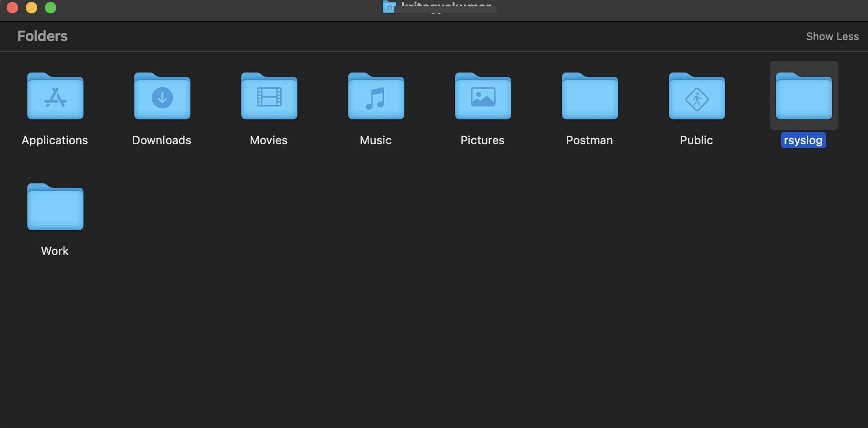Select the Applications folder icon
Viewport: 868px width, 428px height.
coord(55,96)
